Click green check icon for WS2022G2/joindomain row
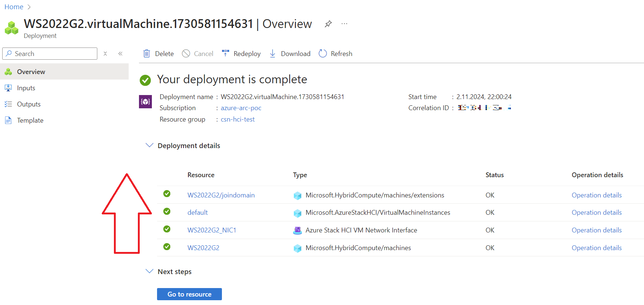 tap(167, 194)
